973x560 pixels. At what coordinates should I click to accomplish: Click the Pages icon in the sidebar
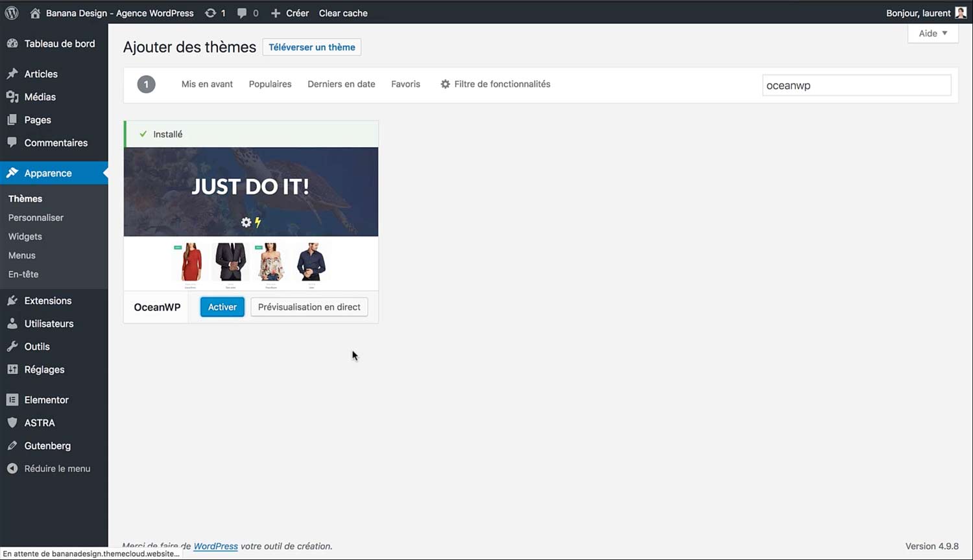click(x=12, y=120)
